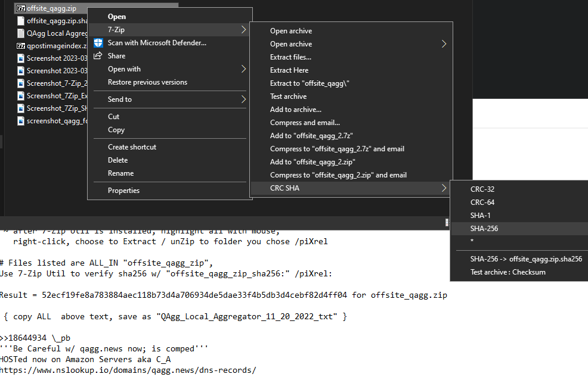Click the image icon beside Screenshot_7Zip_SH
This screenshot has width=588, height=377.
[21, 108]
